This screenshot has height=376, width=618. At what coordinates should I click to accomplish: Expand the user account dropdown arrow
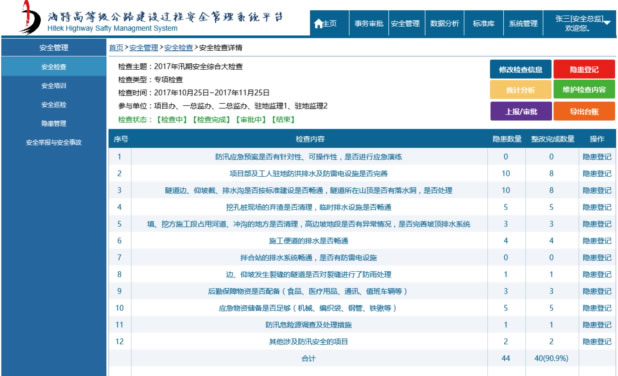point(607,22)
